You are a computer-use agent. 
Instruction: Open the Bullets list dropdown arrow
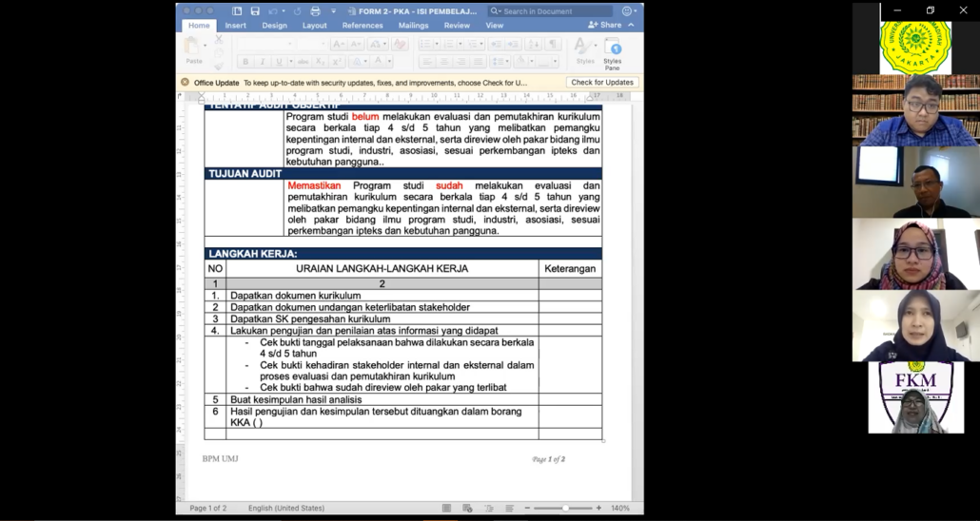point(439,45)
